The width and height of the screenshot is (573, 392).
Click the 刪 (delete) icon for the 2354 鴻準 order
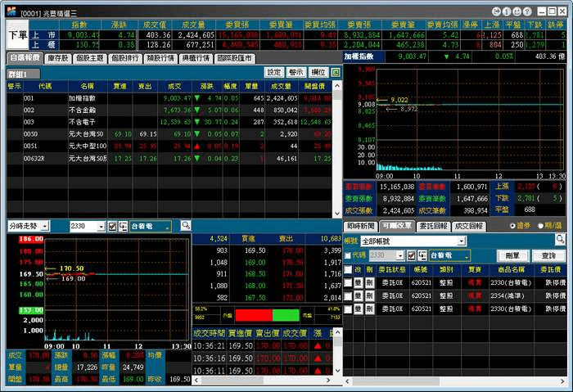click(x=369, y=295)
